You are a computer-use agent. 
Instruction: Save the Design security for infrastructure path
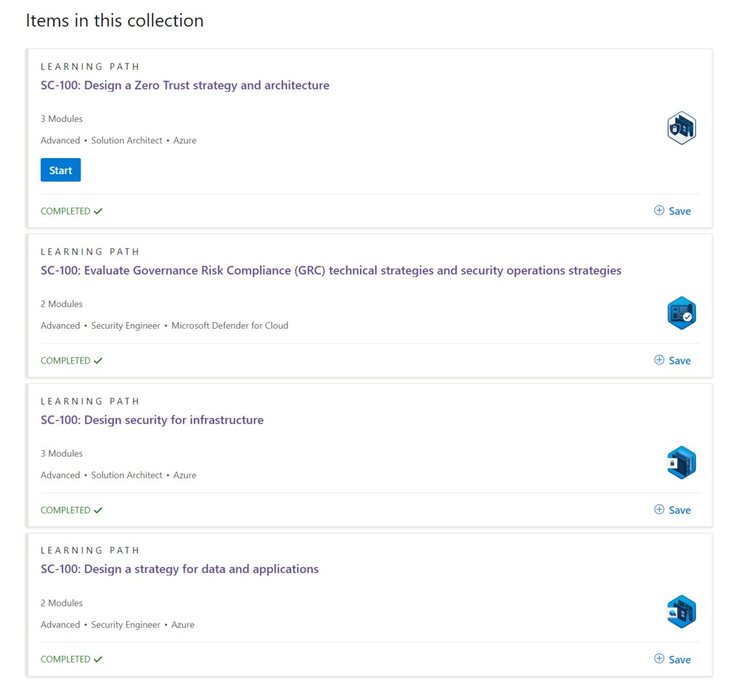click(x=673, y=510)
